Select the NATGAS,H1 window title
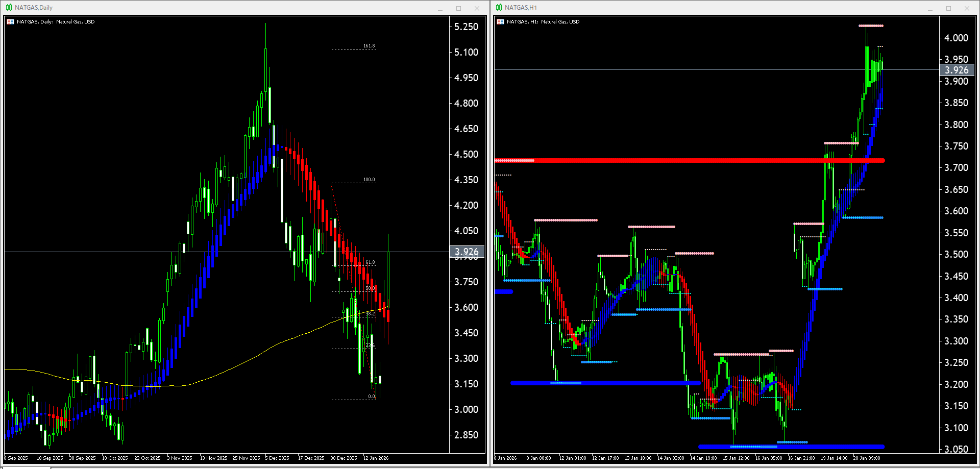The image size is (980, 469). pos(521,8)
